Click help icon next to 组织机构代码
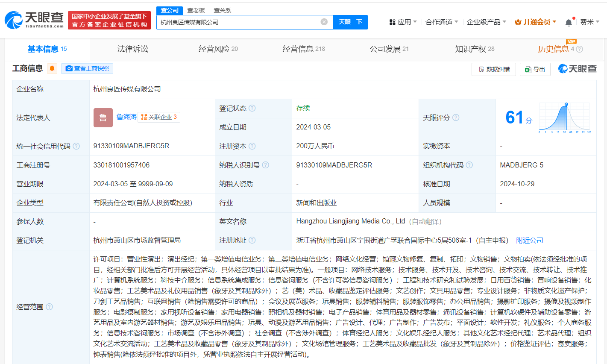The width and height of the screenshot is (607, 364). pyautogui.click(x=469, y=165)
